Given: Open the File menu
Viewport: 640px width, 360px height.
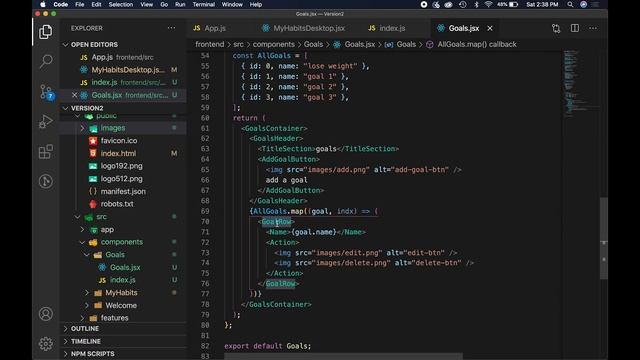Looking at the screenshot, I should 80,4.
